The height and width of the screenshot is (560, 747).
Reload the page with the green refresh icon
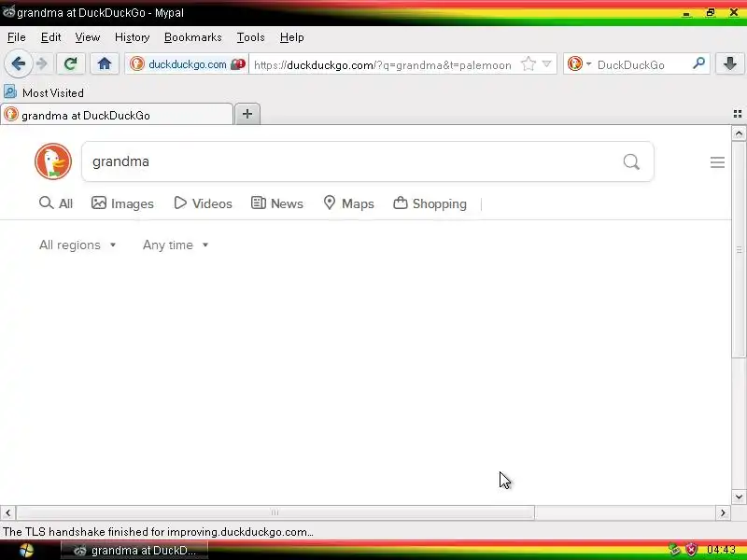[71, 63]
